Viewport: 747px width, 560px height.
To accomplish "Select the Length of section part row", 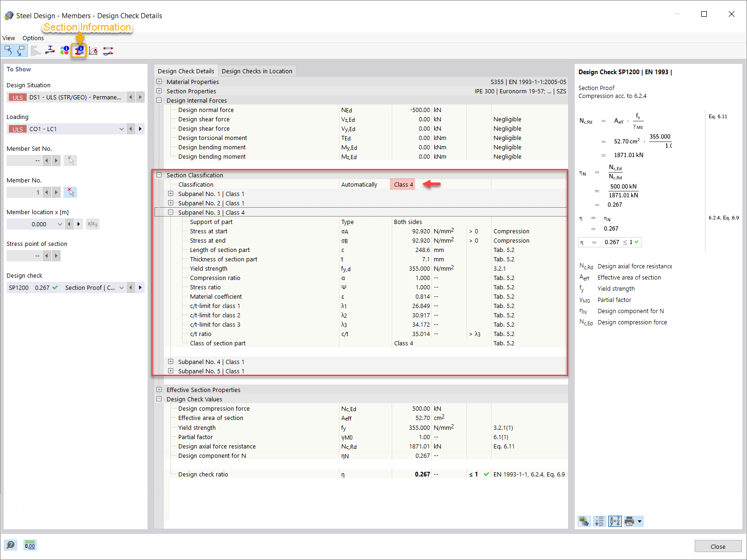I will [x=366, y=250].
